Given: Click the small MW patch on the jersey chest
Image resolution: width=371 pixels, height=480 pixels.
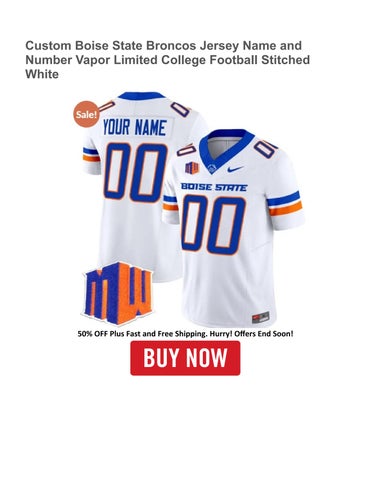Looking at the screenshot, I should click(192, 167).
